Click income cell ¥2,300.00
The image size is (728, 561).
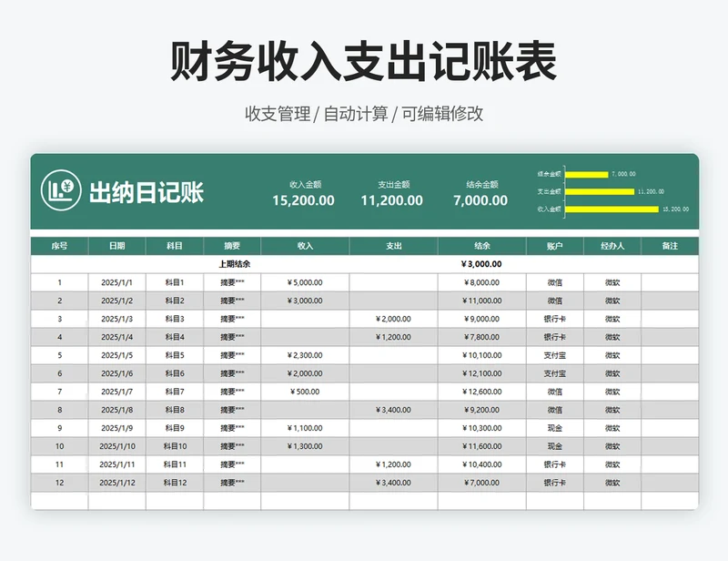point(305,355)
